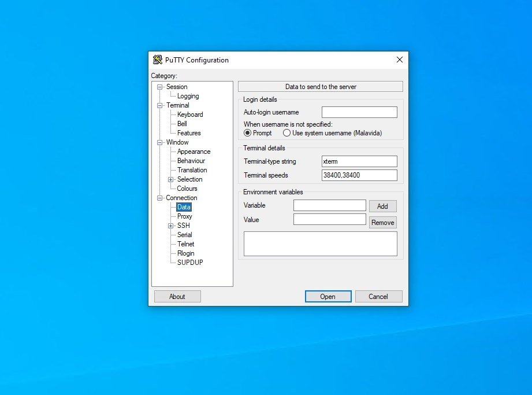Screen dimensions: 532x395
Task: Expand the Selection tree node
Action: 170,180
